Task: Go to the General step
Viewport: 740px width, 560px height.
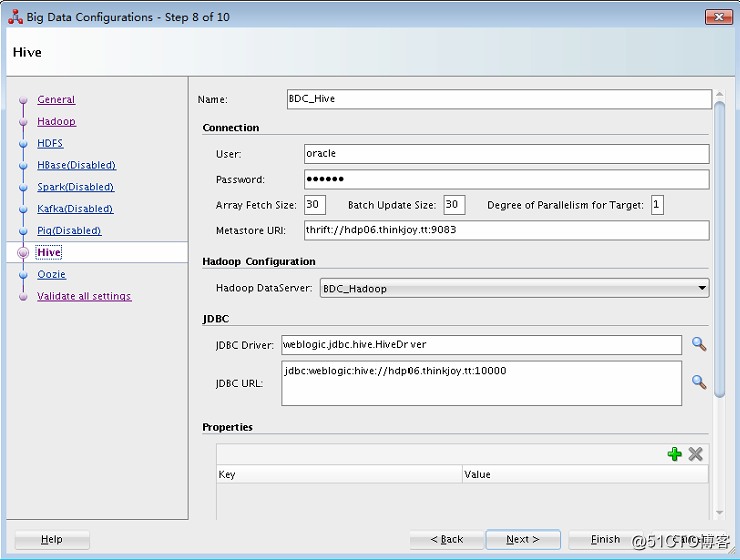Action: [x=56, y=100]
